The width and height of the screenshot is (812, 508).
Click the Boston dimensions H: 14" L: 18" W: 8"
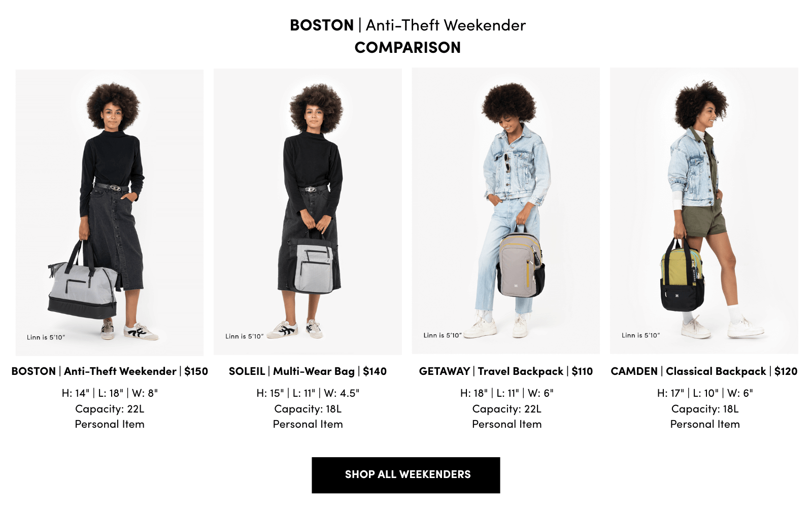(x=110, y=393)
